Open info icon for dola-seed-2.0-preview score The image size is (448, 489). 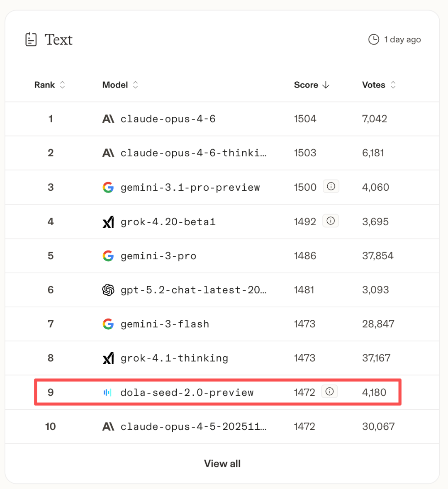tap(329, 392)
